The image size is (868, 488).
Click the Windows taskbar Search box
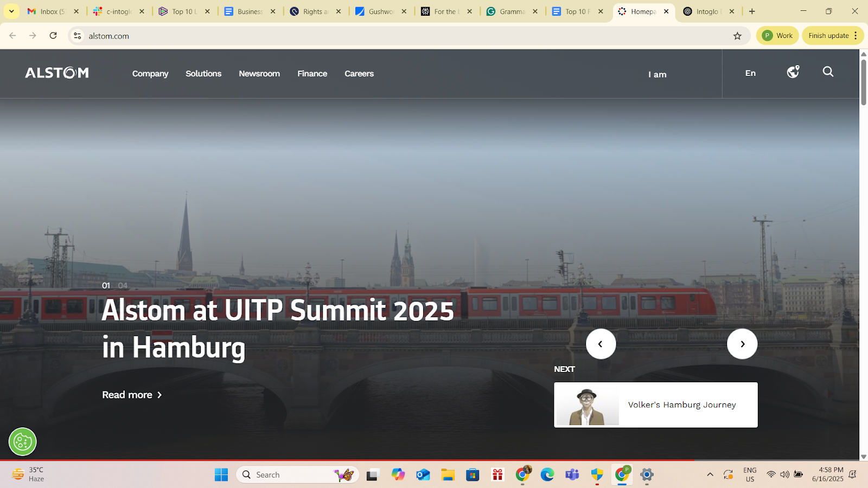pos(297,475)
